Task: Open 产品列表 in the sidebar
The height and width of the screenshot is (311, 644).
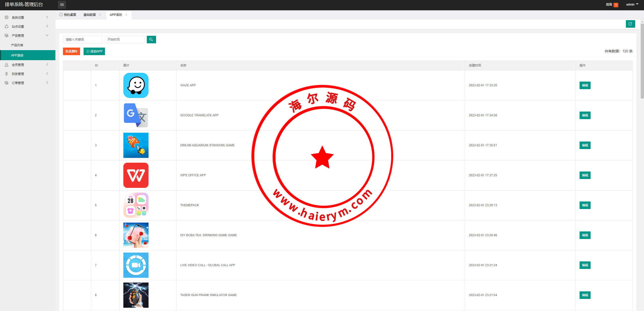Action: pyautogui.click(x=17, y=45)
